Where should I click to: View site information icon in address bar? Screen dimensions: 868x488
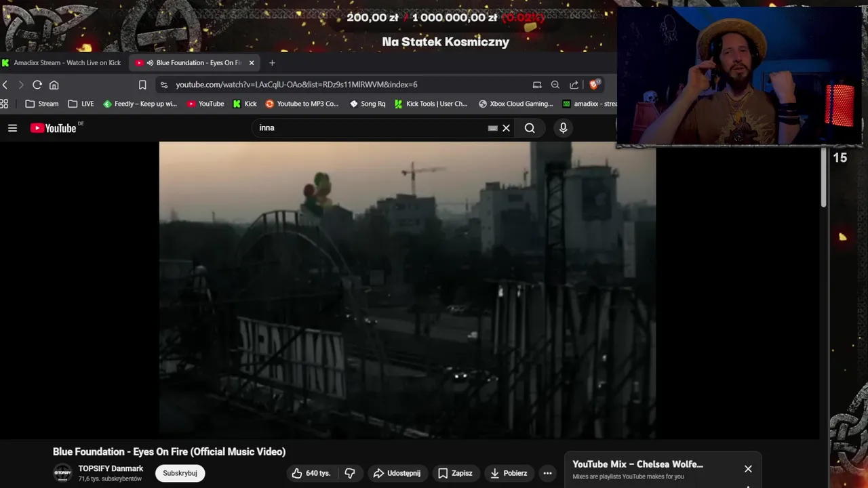163,85
